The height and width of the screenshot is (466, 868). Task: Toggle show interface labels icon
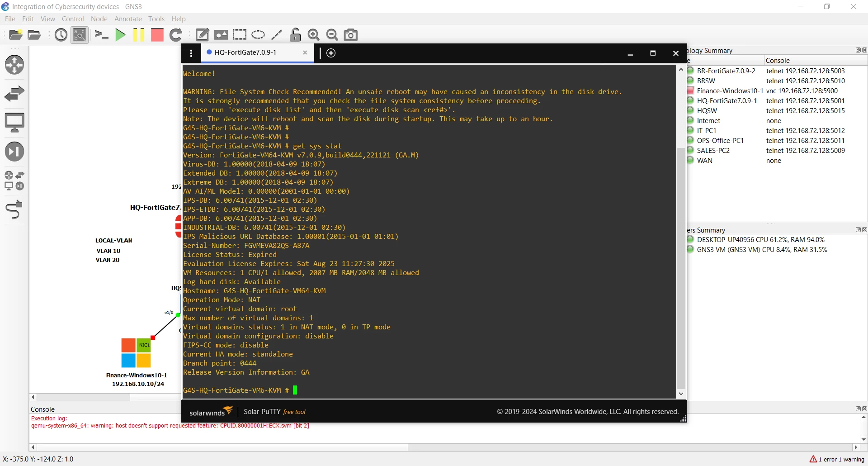[x=80, y=35]
